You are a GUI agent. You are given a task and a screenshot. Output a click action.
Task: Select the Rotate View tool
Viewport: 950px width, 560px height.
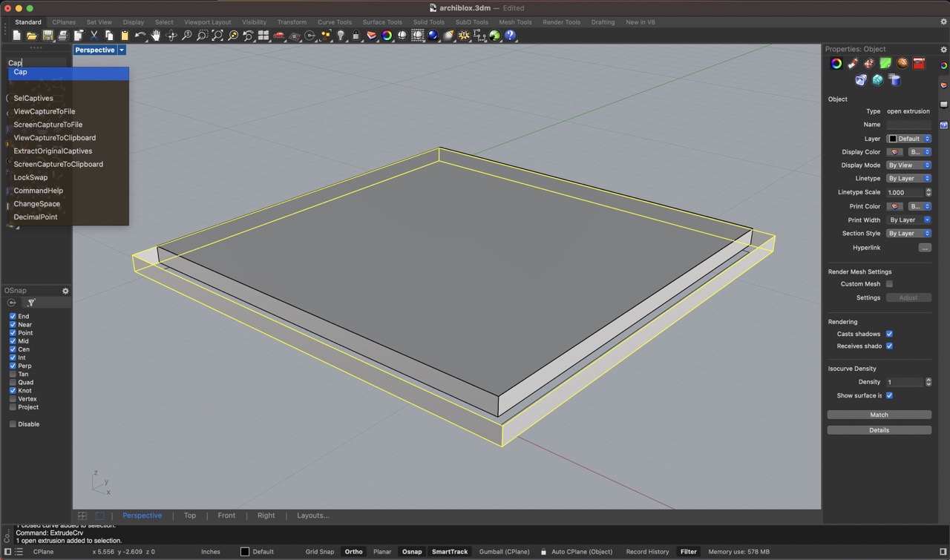click(x=171, y=36)
